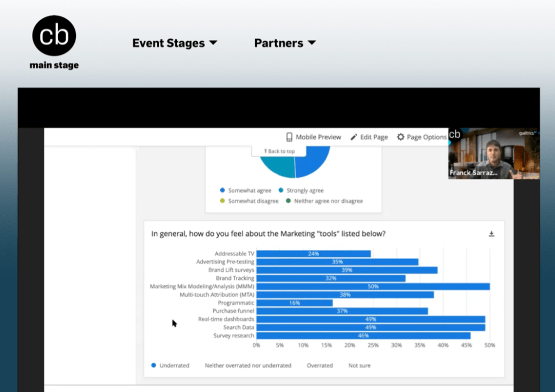This screenshot has height=392, width=555.
Task: Click the Marketing Mix Modeling 50% bar
Action: click(x=373, y=287)
